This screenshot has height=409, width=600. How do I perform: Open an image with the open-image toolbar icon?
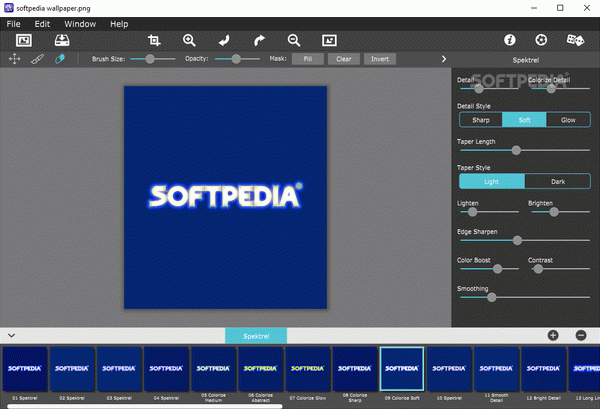[x=24, y=40]
